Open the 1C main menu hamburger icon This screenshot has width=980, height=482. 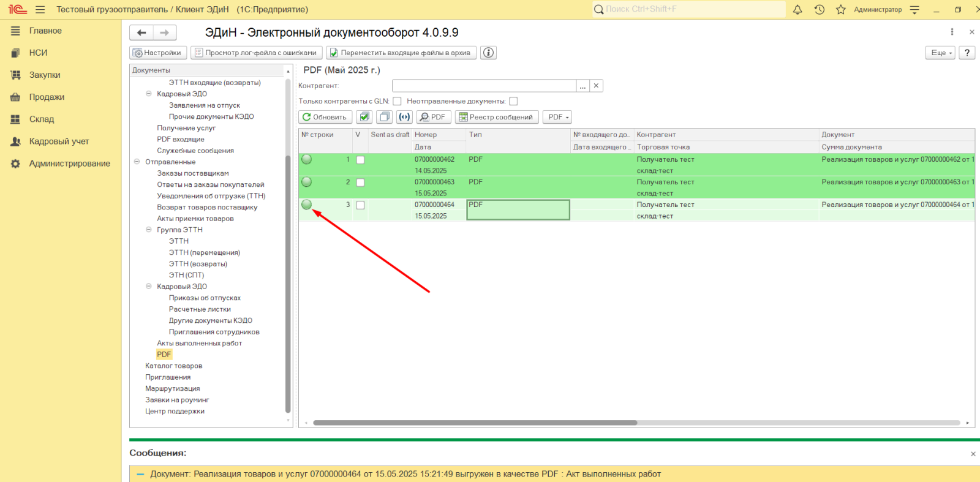[x=40, y=9]
